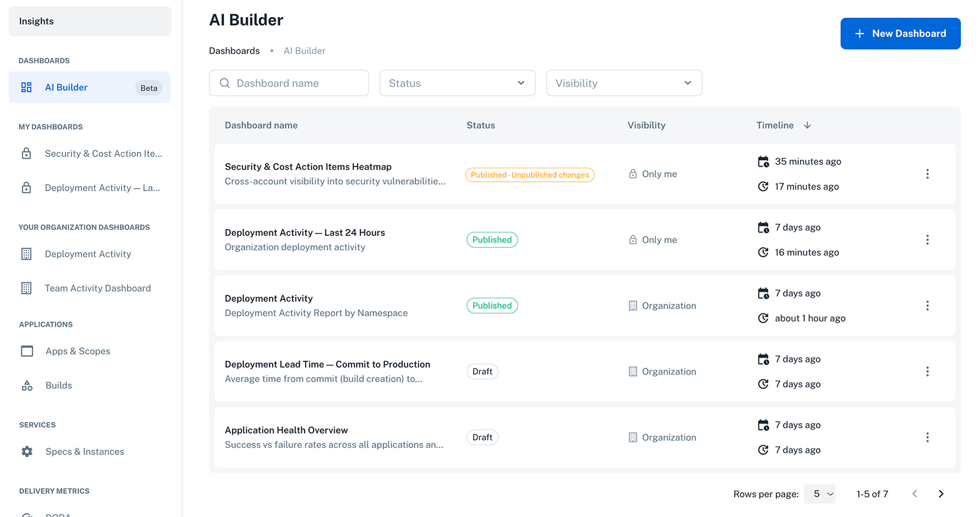Viewport: 980px width, 517px height.
Task: Click the New Dashboard button
Action: [900, 33]
